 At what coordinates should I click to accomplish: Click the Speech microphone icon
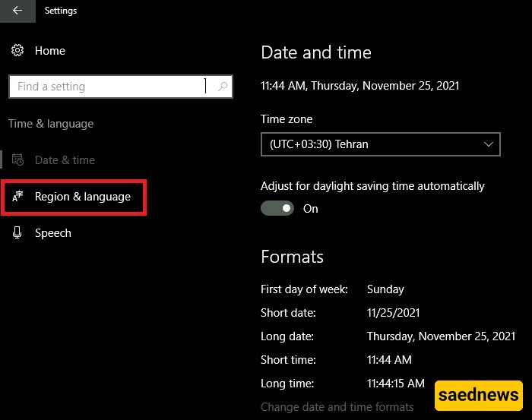(17, 233)
